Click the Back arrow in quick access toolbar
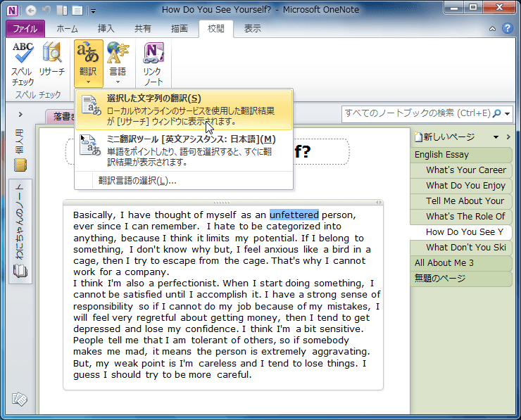Screen dimensions: 521x420 tap(31, 11)
